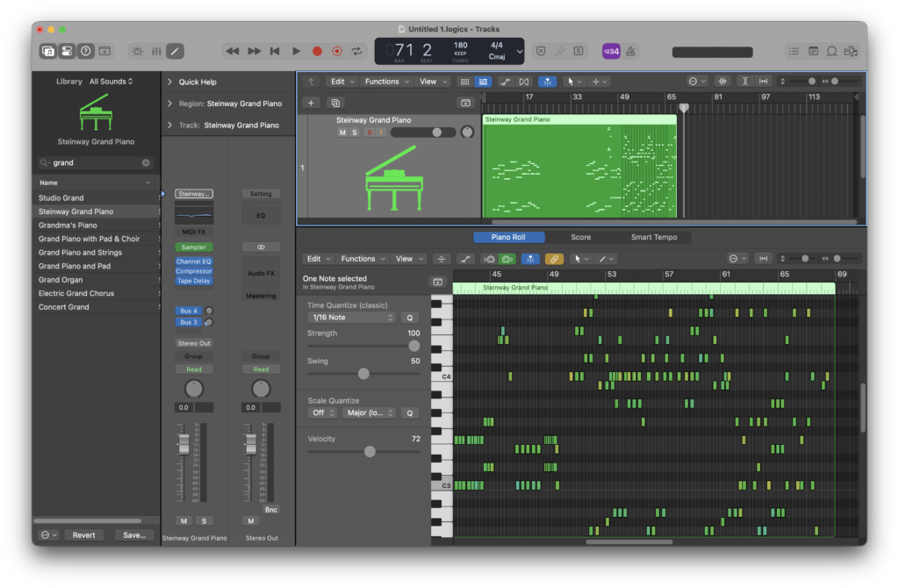Toggle count-in 1234 button
899x588 pixels.
point(611,52)
